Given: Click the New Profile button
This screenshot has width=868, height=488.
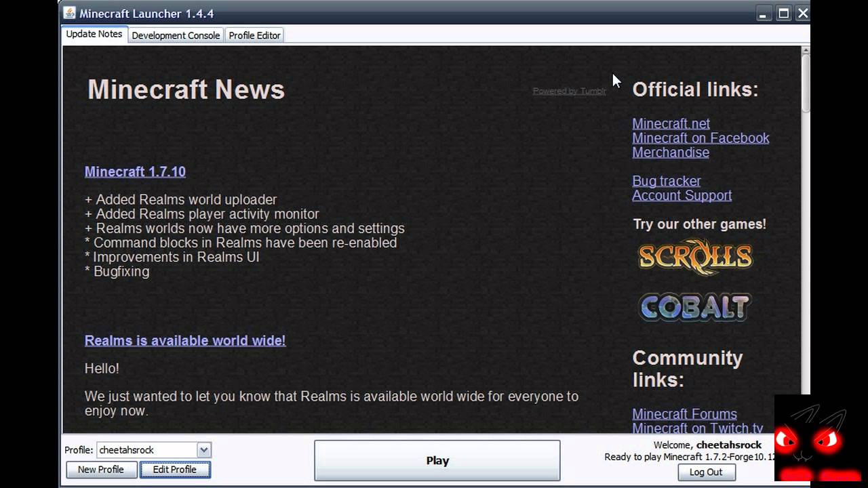Looking at the screenshot, I should click(x=101, y=469).
